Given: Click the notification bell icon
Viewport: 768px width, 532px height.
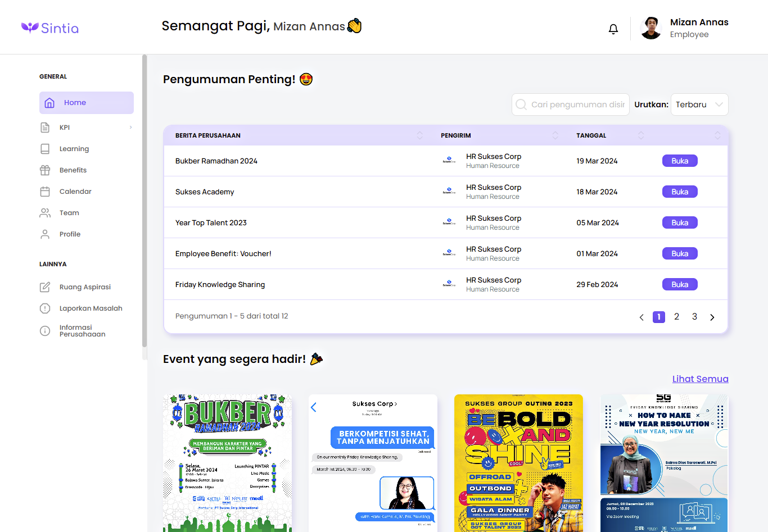Looking at the screenshot, I should click(613, 29).
